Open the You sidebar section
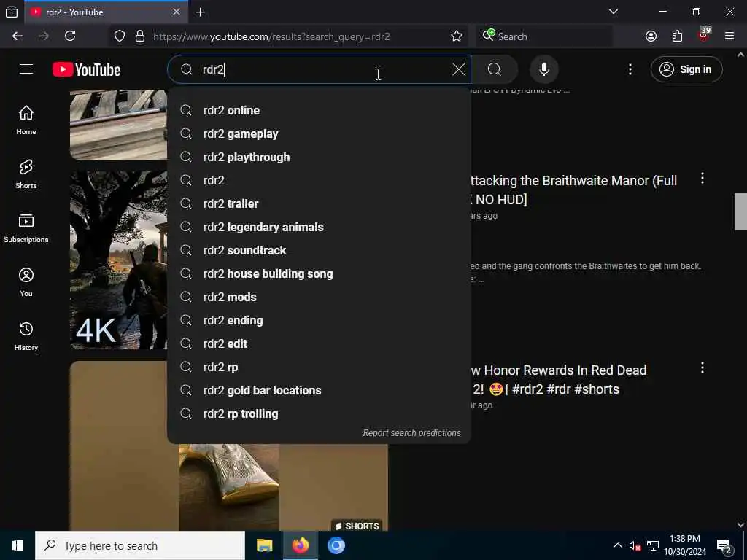Viewport: 747px width, 560px height. pyautogui.click(x=26, y=282)
